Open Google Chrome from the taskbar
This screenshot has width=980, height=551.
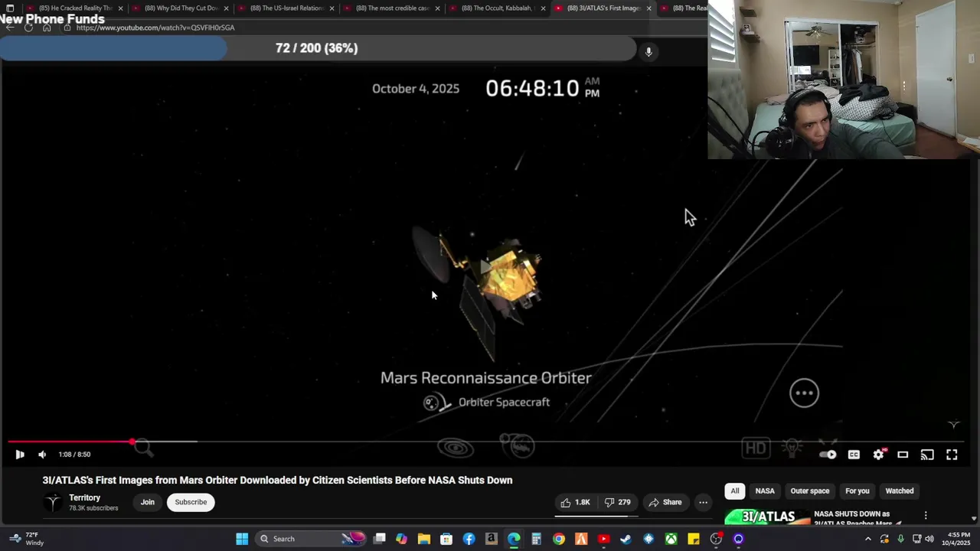point(559,539)
